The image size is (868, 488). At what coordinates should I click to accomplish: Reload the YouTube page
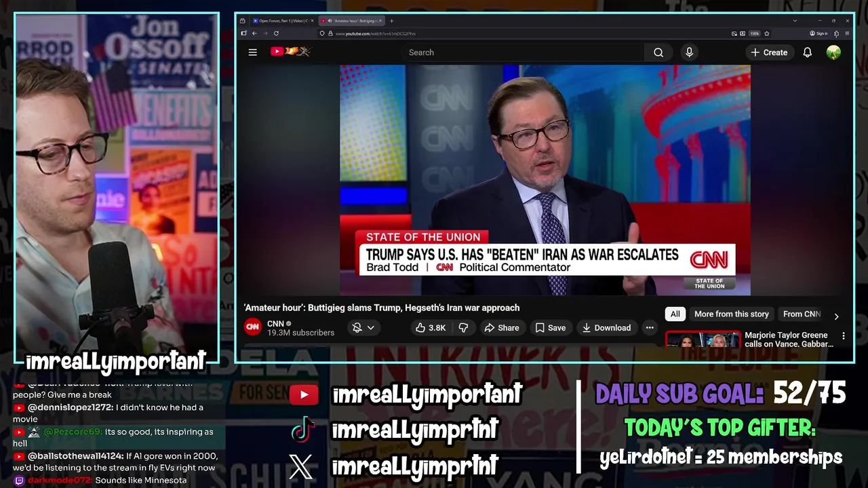(x=276, y=33)
